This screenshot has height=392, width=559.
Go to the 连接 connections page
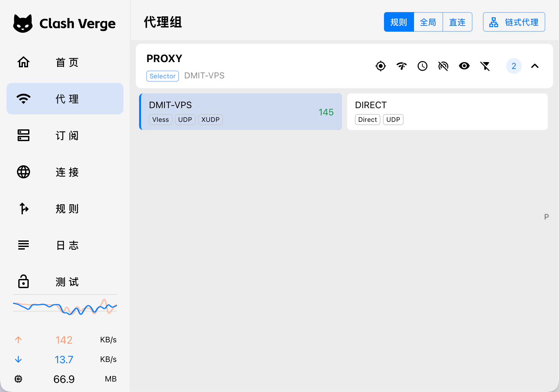point(65,172)
